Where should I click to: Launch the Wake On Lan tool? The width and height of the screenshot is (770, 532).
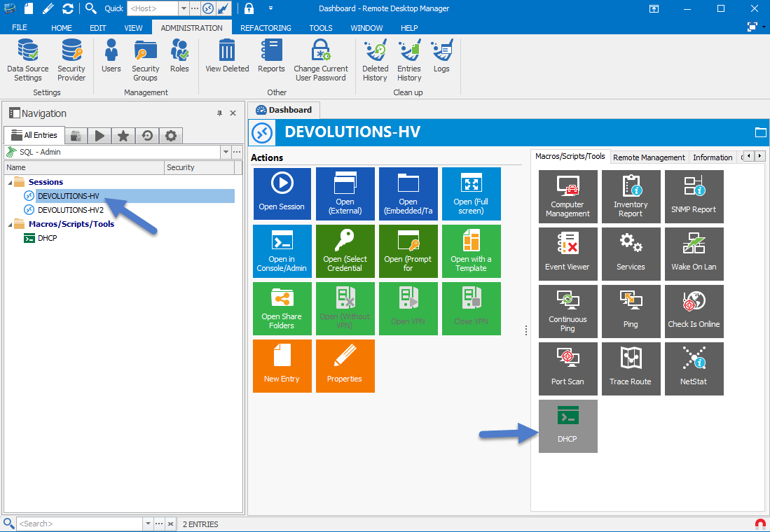pos(694,253)
